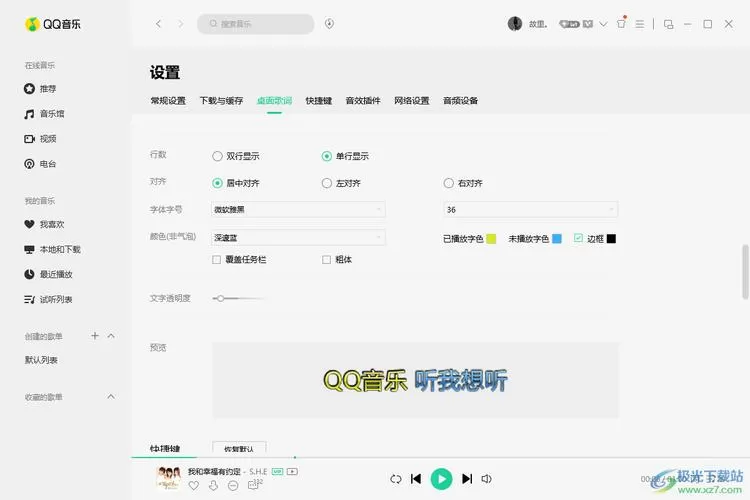The height and width of the screenshot is (500, 750).
Task: Enable 粗体 checkbox
Action: tap(326, 259)
